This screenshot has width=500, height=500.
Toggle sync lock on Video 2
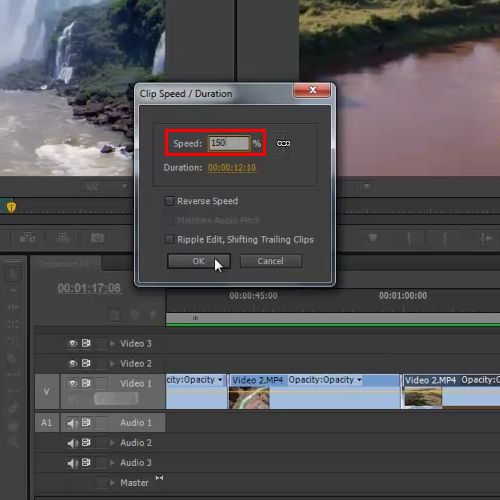click(x=86, y=363)
